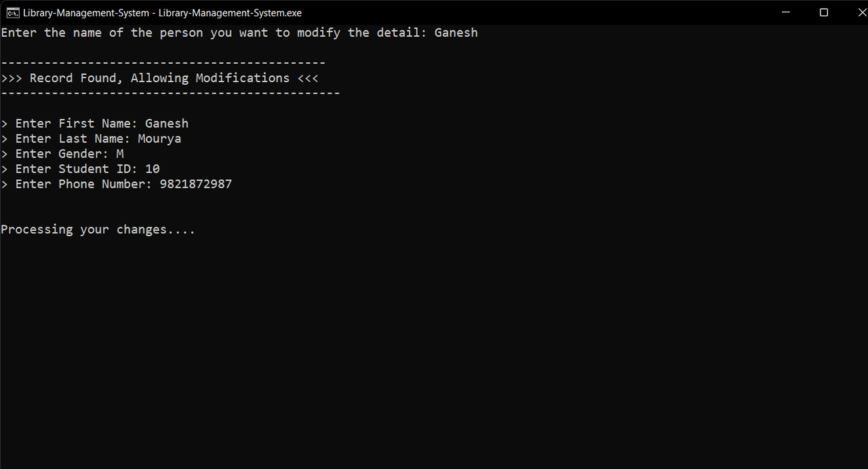Click the prompt asking which person to modify
Screen dimensions: 868x469
(x=214, y=33)
